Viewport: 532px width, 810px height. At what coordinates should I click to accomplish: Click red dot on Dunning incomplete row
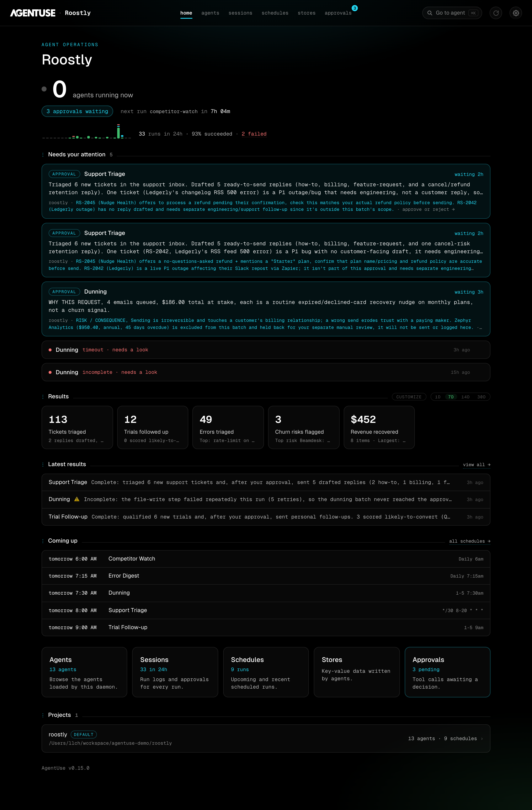tap(50, 372)
